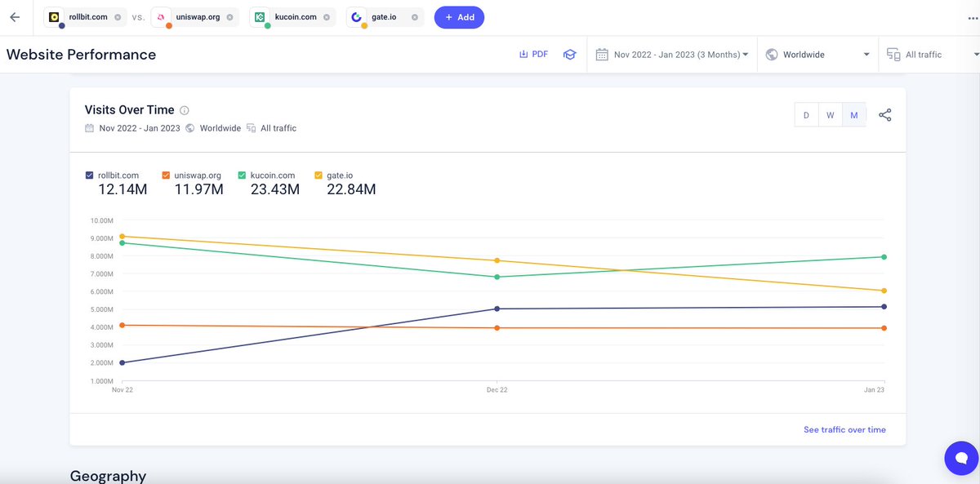Toggle uniswap.org series checkbox
Viewport: 980px width, 484px height.
[x=166, y=175]
